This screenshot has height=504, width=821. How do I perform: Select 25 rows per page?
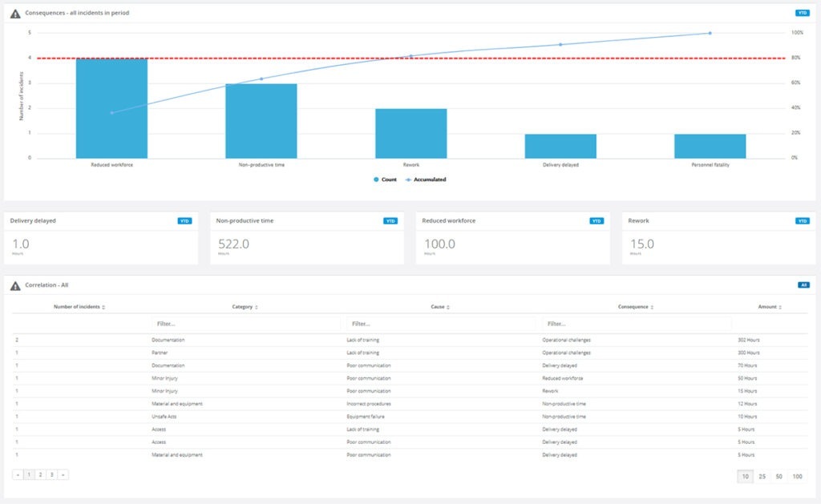(763, 475)
